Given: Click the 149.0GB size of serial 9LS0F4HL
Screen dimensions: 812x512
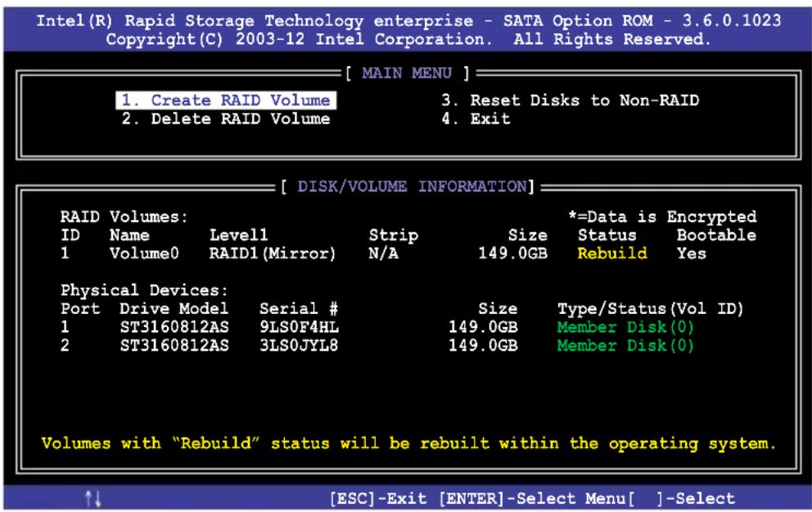Looking at the screenshot, I should pos(483,327).
